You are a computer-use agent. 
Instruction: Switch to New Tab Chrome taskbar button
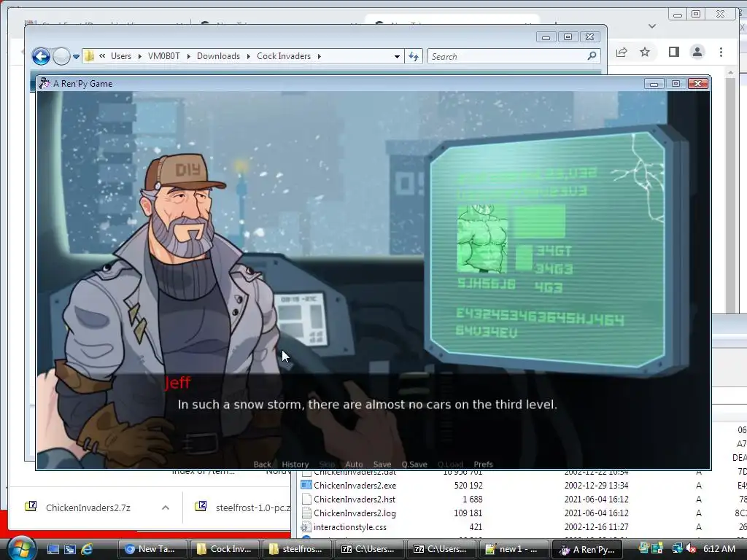point(152,549)
